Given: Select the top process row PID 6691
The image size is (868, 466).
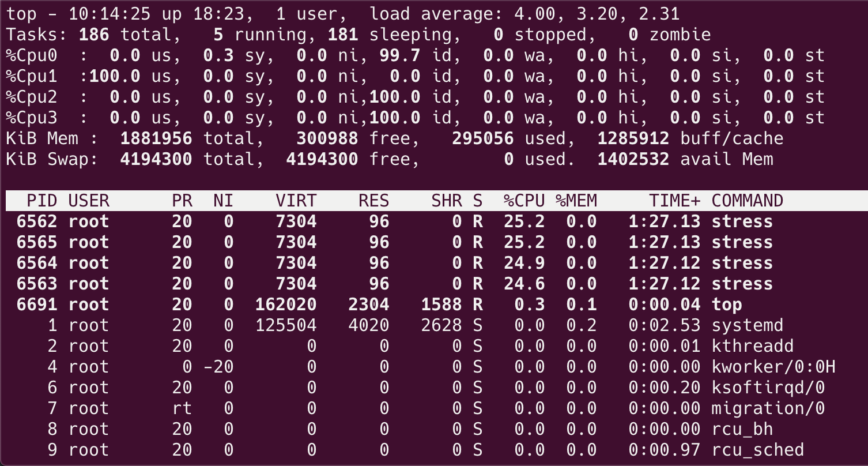Looking at the screenshot, I should [x=346, y=304].
